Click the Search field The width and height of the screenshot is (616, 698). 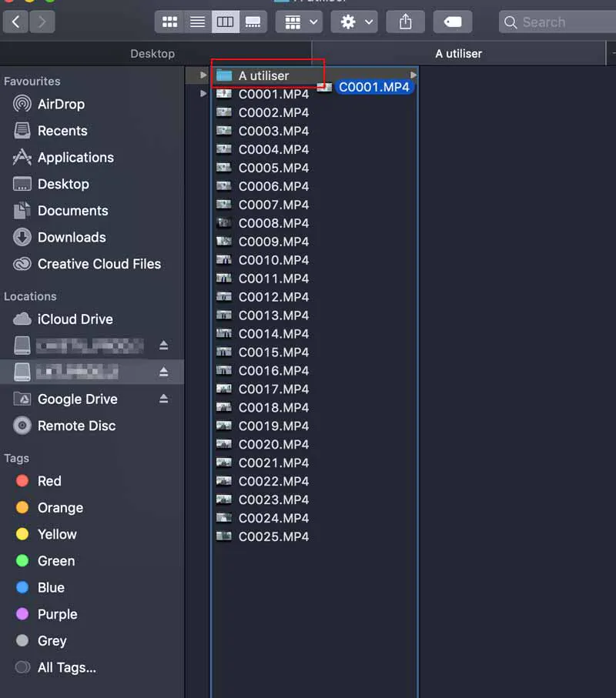[557, 22]
